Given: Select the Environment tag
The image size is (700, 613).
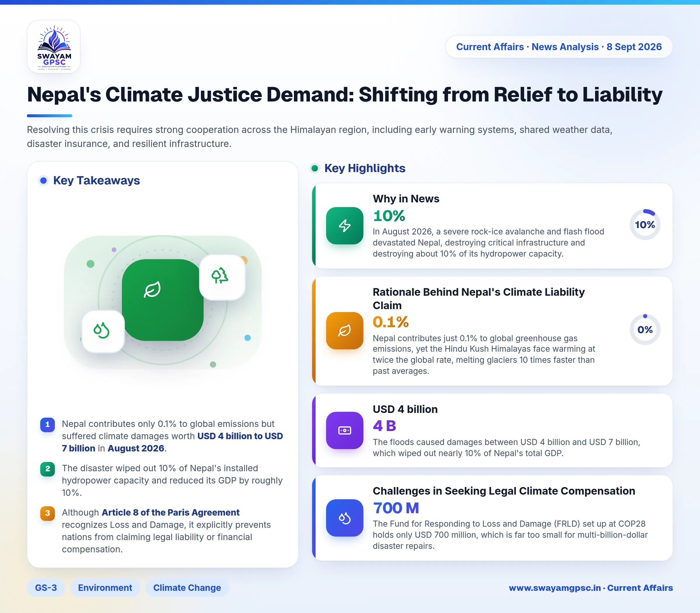Looking at the screenshot, I should [x=105, y=588].
